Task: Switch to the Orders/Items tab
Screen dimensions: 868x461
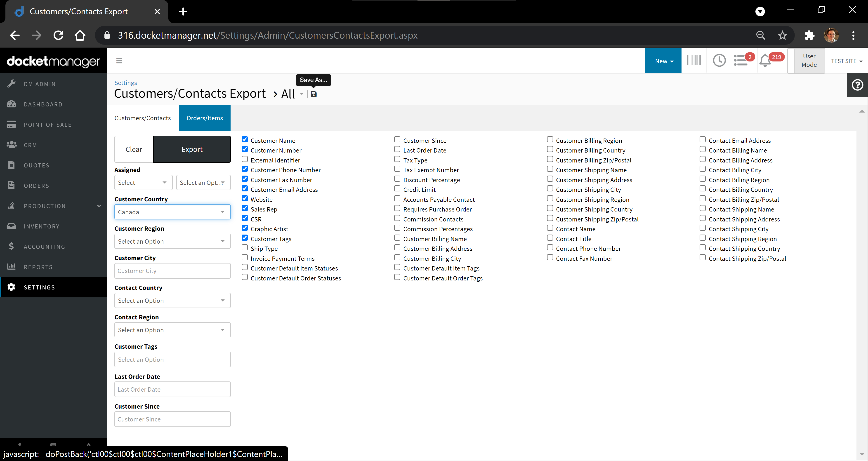Action: pos(205,118)
